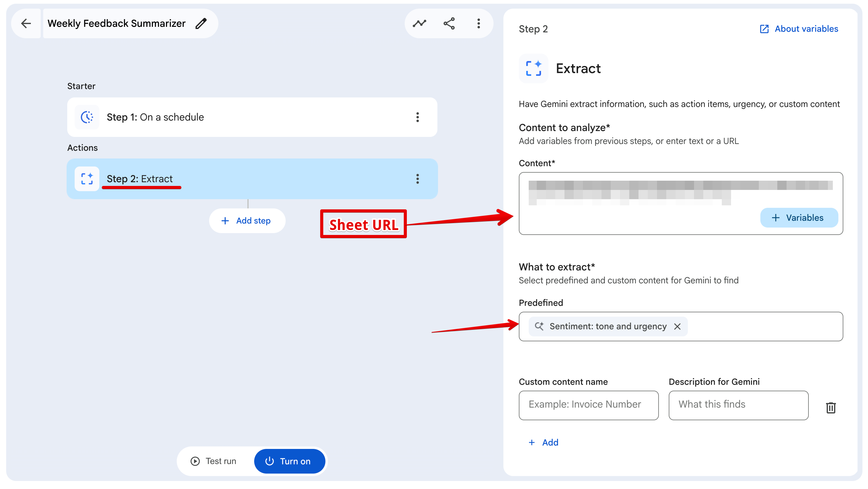The width and height of the screenshot is (868, 489).
Task: Click Custom content name input field
Action: [x=588, y=405]
